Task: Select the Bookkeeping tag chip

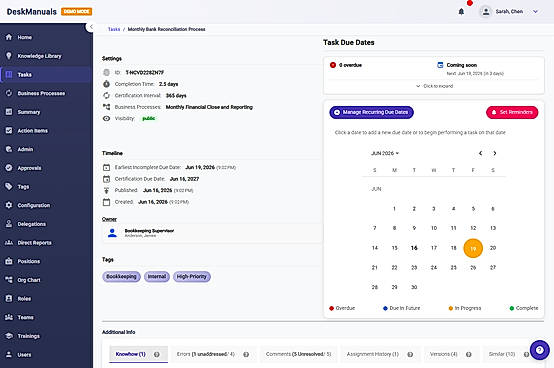Action: pos(121,277)
